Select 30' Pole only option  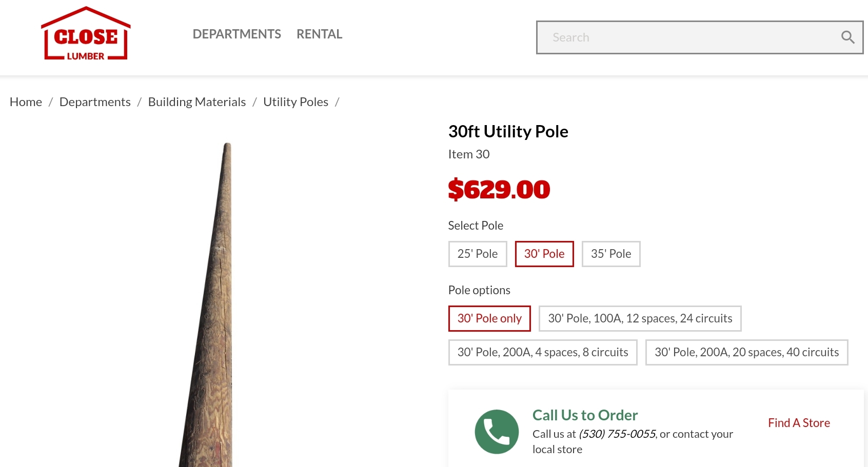pyautogui.click(x=489, y=318)
